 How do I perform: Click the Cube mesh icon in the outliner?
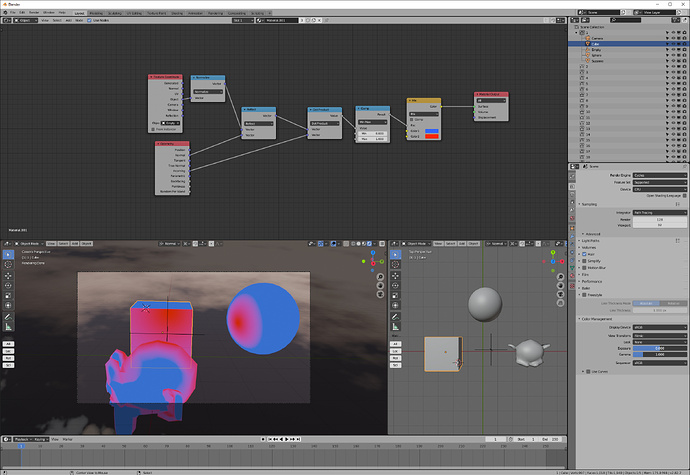[x=587, y=44]
